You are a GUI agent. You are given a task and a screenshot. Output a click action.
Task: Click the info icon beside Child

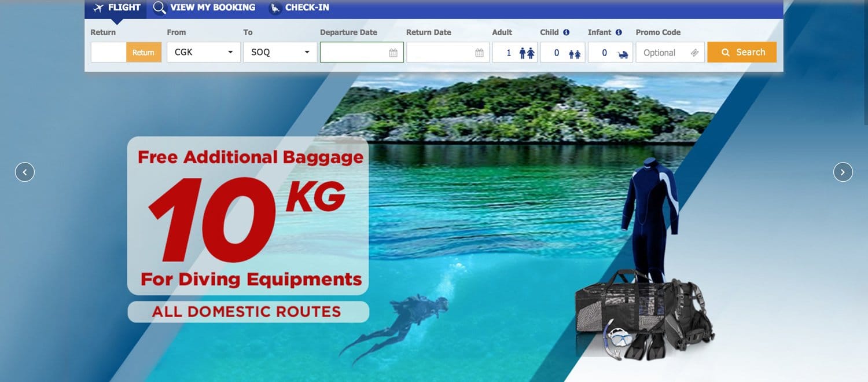(567, 32)
